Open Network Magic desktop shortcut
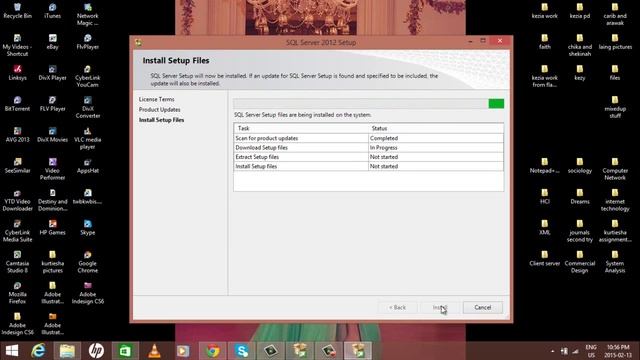Image resolution: width=640 pixels, height=360 pixels. (x=87, y=14)
